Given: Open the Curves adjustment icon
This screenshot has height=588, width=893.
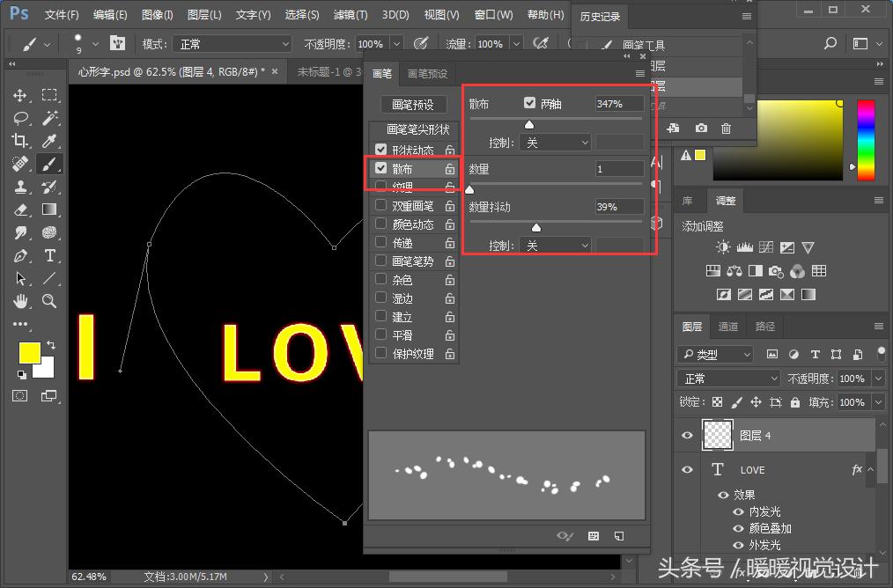Looking at the screenshot, I should pos(765,246).
